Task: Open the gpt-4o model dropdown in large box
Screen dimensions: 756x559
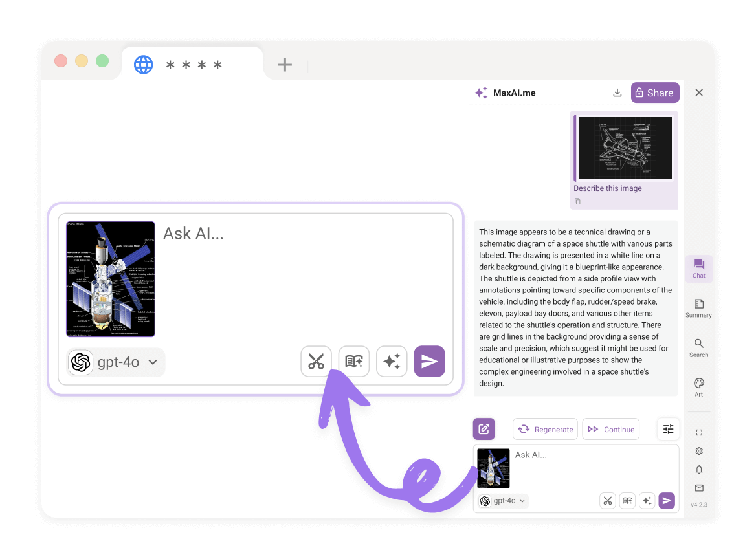Action: [116, 362]
